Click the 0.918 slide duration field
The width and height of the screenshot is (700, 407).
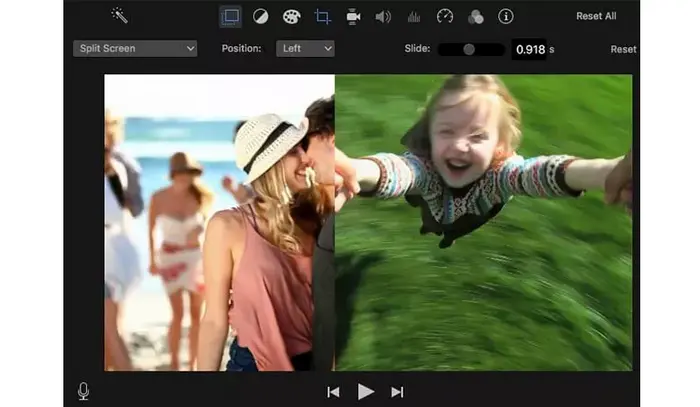coord(528,49)
